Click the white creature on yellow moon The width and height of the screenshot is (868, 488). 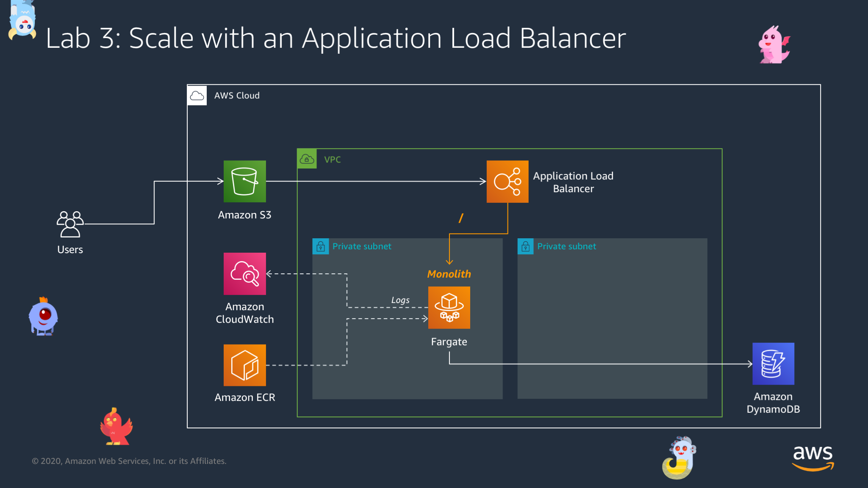tap(679, 458)
